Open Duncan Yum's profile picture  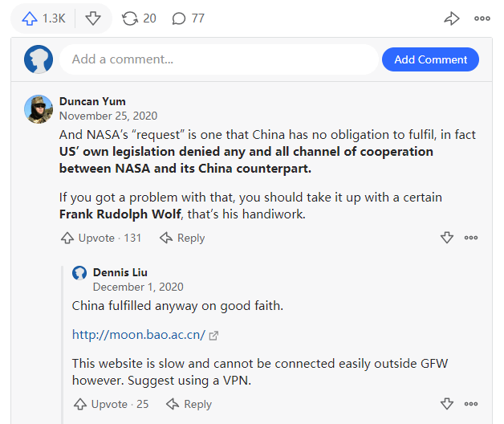click(x=39, y=108)
